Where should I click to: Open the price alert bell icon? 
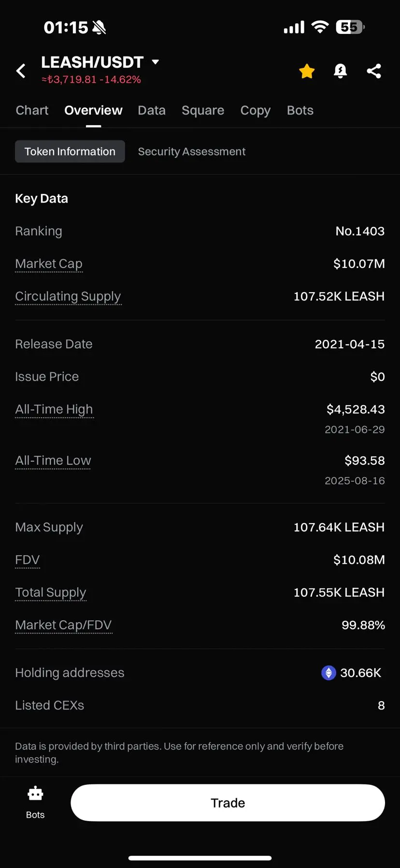341,71
